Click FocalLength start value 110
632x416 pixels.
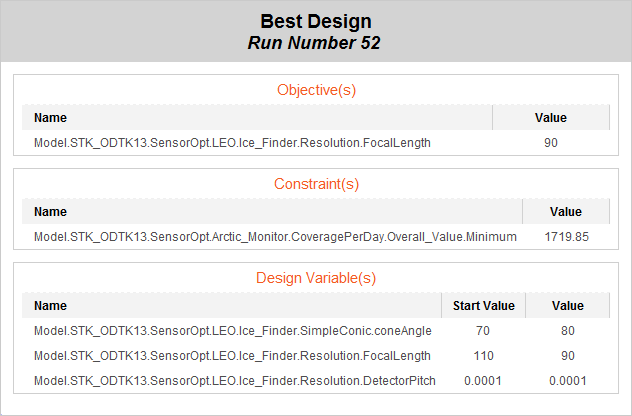483,356
